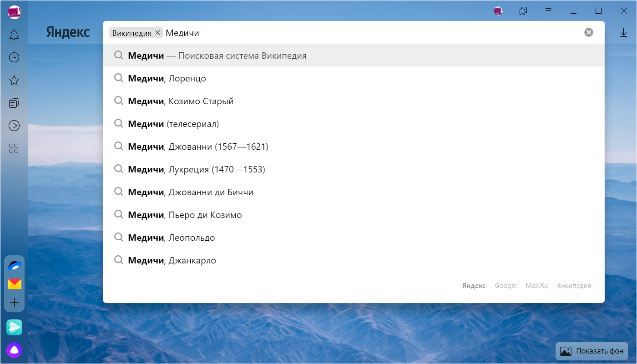Viewport: 637px width, 364px height.
Task: Open notifications bell in sidebar
Action: tap(14, 35)
